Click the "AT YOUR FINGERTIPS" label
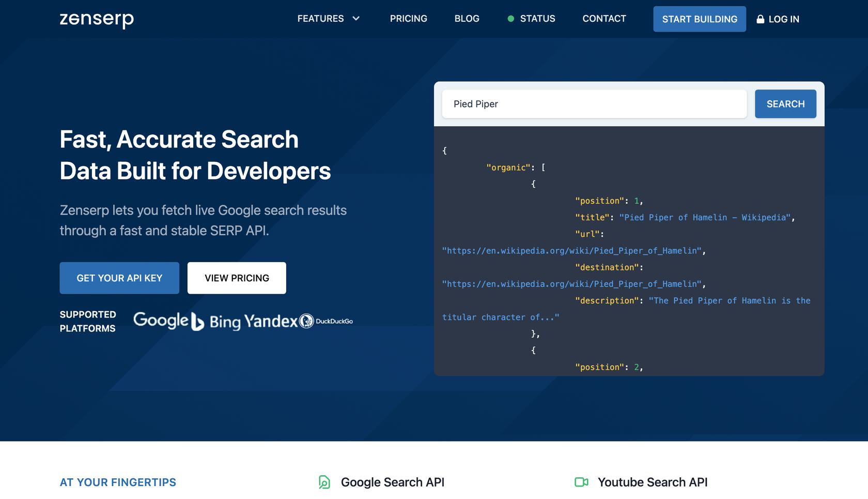 coord(118,482)
